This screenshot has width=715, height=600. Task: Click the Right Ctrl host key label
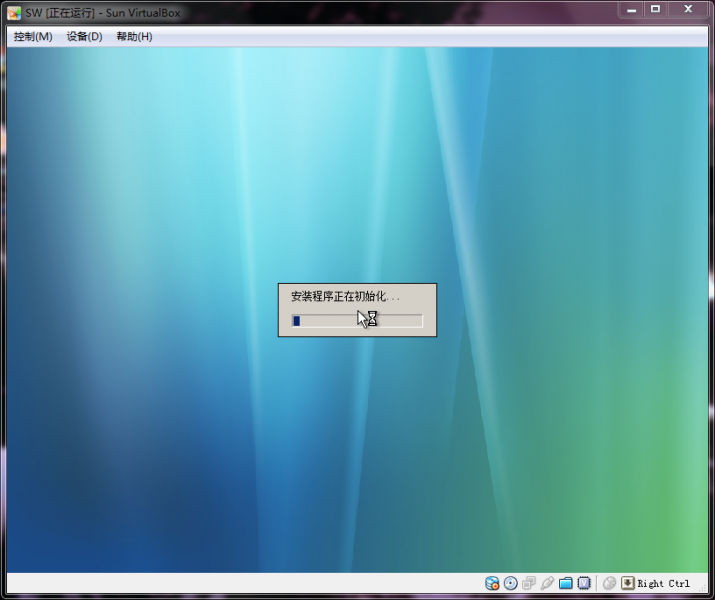(663, 584)
